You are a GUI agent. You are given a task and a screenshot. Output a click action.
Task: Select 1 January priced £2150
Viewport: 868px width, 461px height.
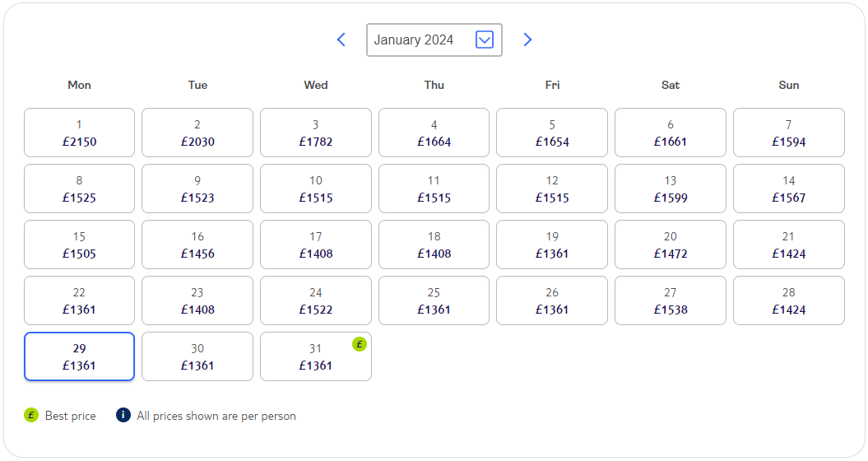point(79,133)
